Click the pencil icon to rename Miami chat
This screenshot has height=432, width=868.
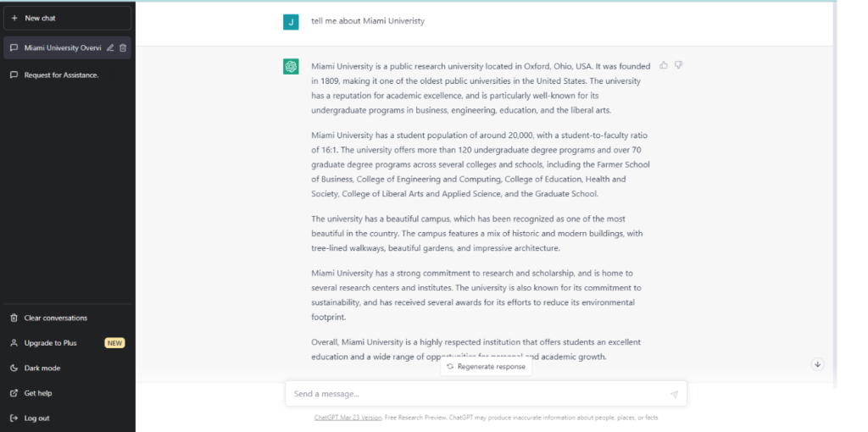[110, 48]
